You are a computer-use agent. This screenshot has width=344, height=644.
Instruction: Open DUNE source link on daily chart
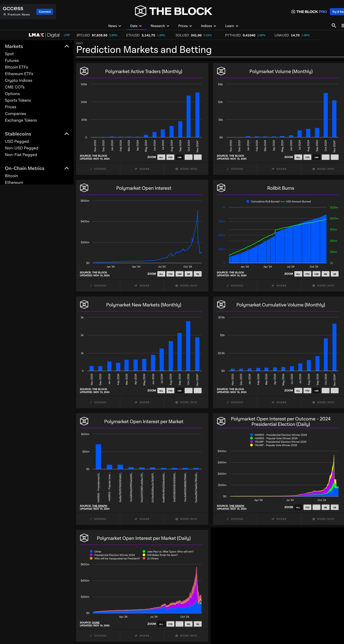click(96, 622)
